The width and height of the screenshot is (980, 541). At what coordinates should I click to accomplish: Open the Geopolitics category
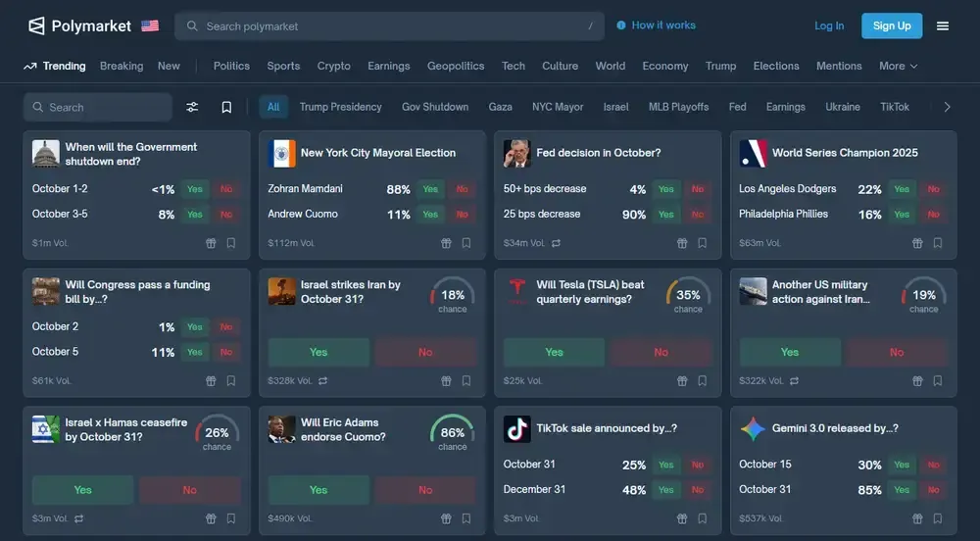point(456,67)
